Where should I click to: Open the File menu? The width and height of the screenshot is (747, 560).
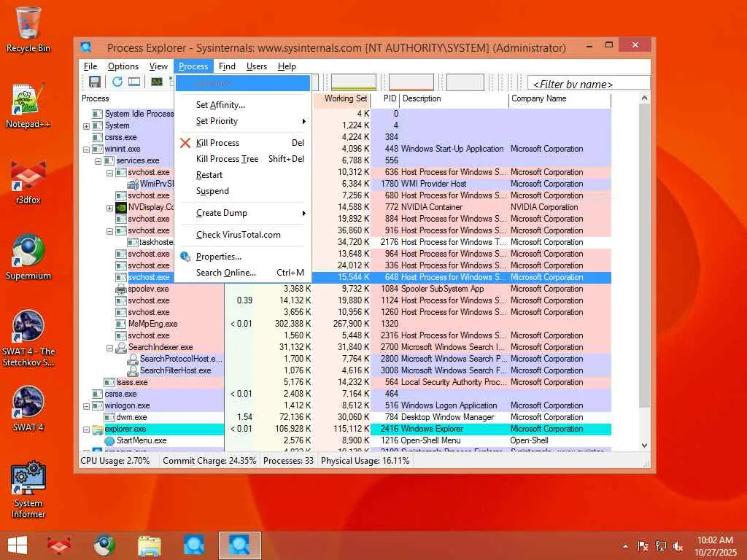tap(90, 66)
